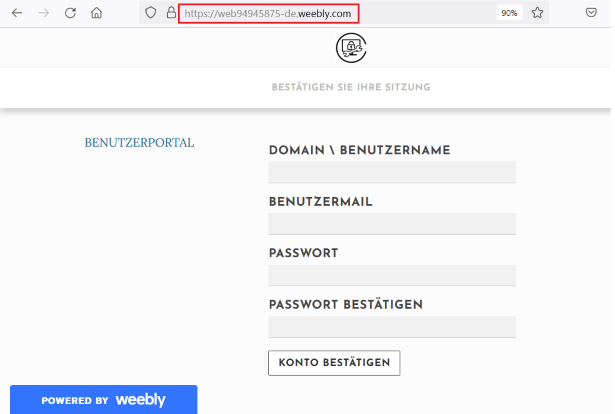615x414 pixels.
Task: Select the weebly.com URL in address bar
Action: pos(268,14)
